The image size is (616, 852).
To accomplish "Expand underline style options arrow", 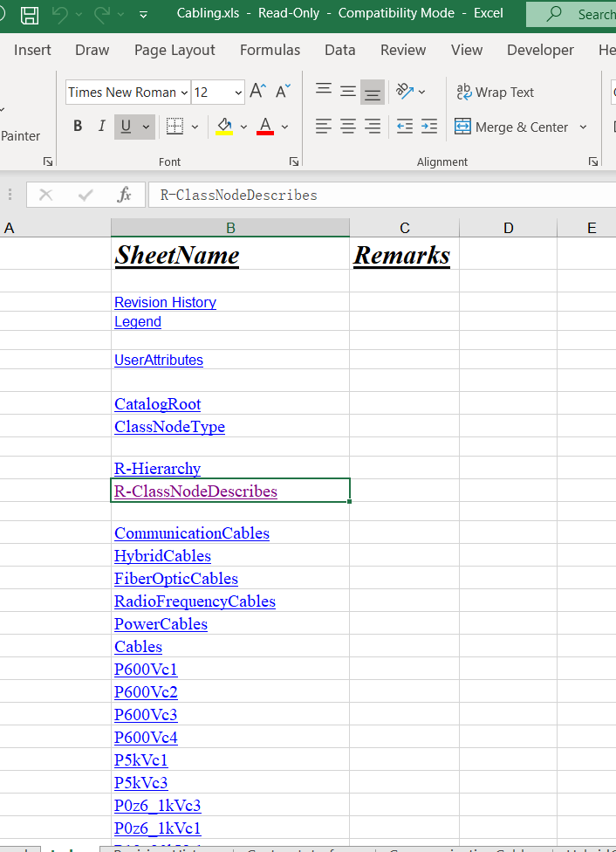I will [146, 127].
